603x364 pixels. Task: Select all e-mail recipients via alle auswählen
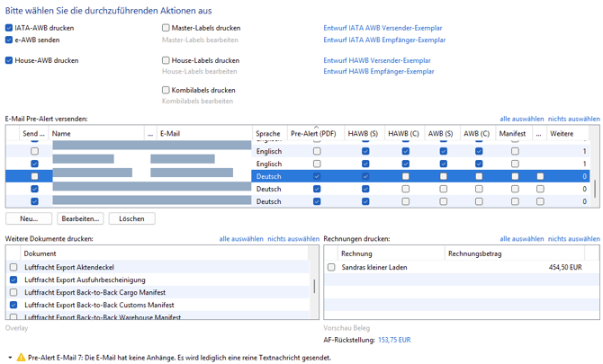click(521, 119)
